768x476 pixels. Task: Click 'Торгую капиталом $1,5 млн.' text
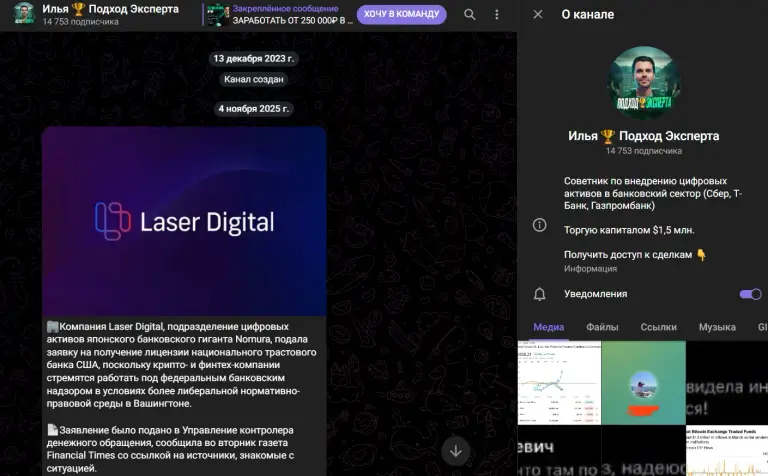pyautogui.click(x=629, y=230)
